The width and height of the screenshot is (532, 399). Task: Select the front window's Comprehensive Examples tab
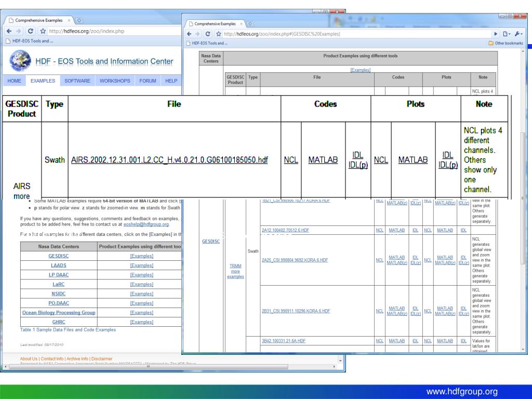coord(215,24)
